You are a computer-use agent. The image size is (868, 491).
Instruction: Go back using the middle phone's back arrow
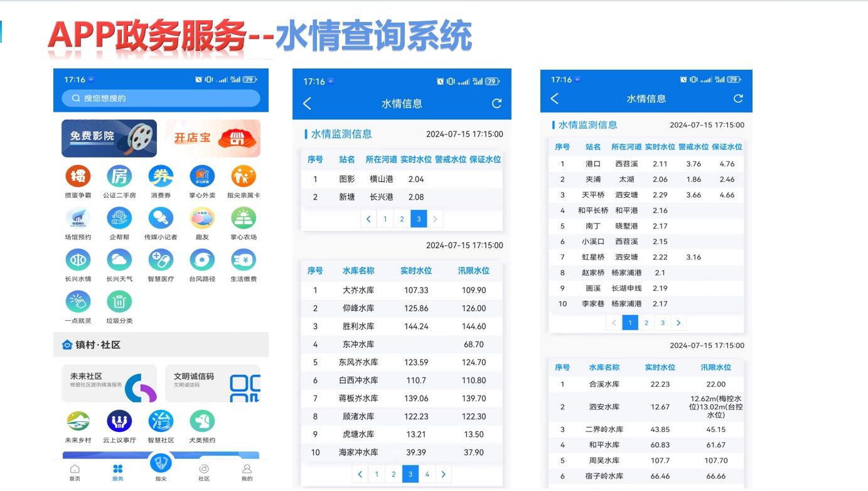(307, 104)
